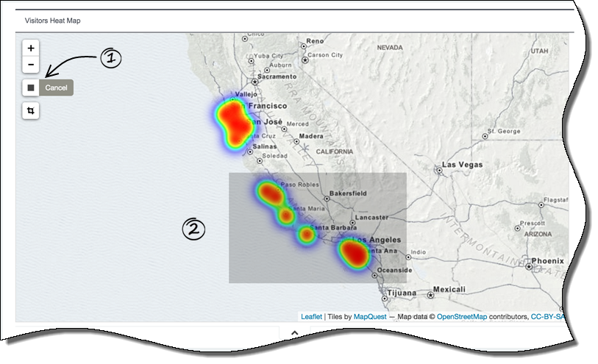Zoom out with the minus button

point(31,65)
